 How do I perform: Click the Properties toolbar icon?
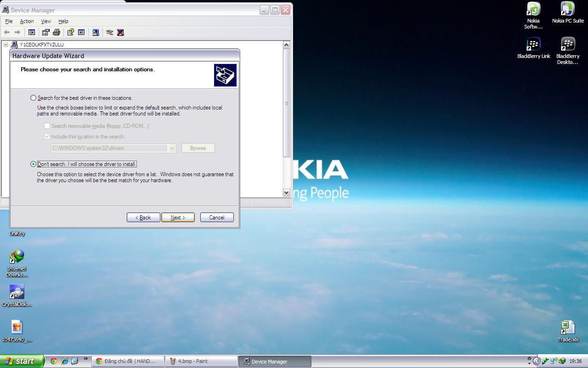tap(45, 32)
